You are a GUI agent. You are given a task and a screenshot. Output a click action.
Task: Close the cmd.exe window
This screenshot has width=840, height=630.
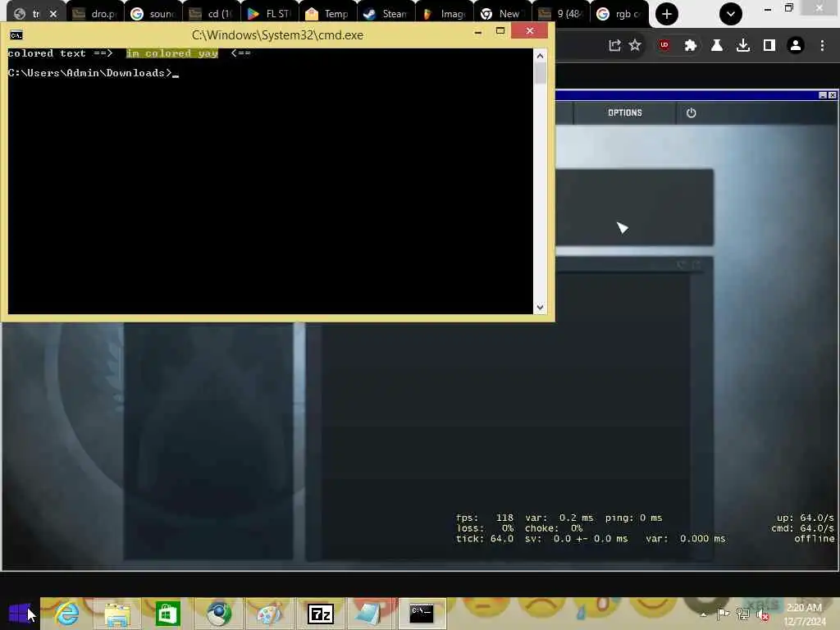tap(529, 30)
